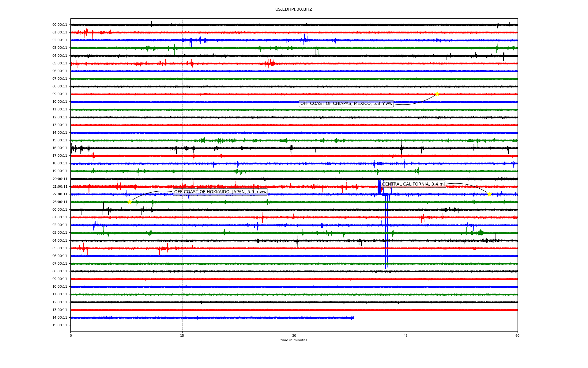The image size is (588, 368).
Task: Click the 22:00:11 time label
Action: (x=60, y=194)
